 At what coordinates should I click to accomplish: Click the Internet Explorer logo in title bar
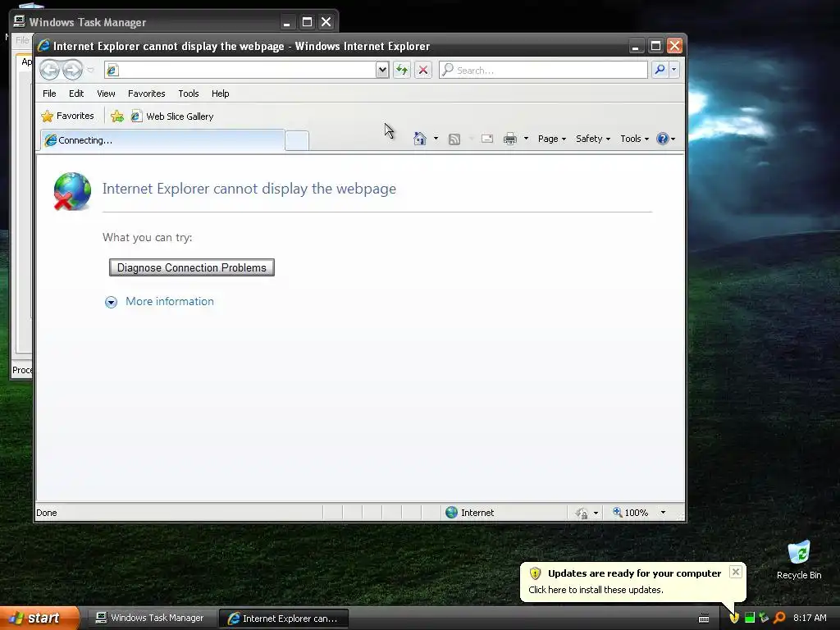[43, 46]
